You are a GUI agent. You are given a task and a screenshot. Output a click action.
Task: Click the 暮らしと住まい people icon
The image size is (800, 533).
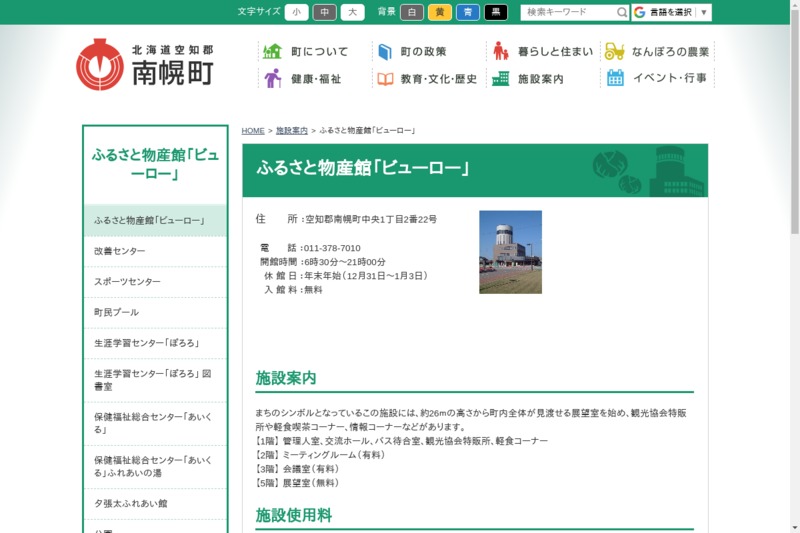[500, 51]
